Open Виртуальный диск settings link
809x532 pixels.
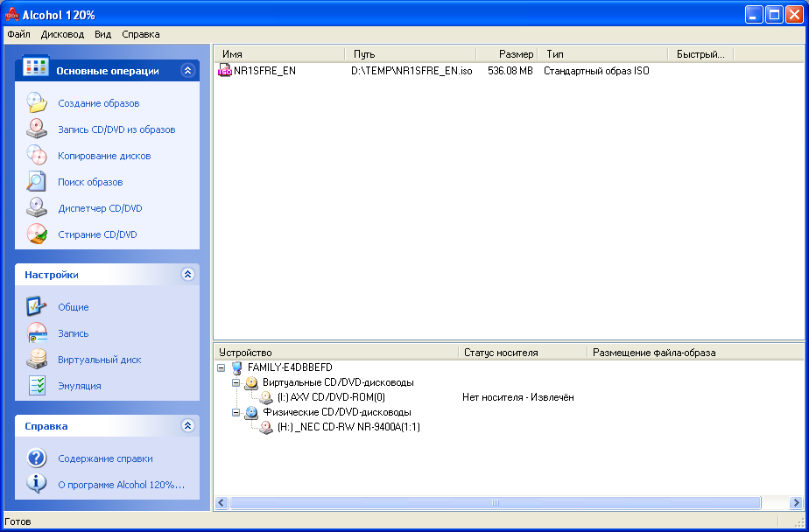coord(100,360)
